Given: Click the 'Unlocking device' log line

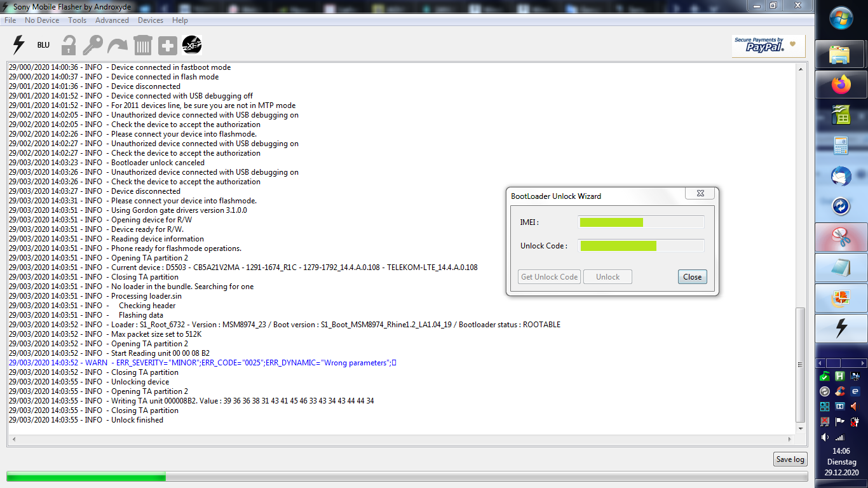Looking at the screenshot, I should [89, 382].
